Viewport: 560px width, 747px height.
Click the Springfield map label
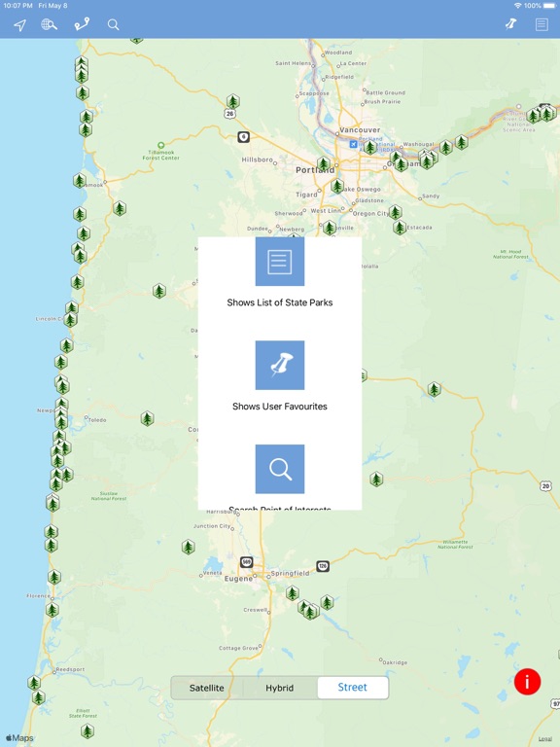[x=290, y=573]
